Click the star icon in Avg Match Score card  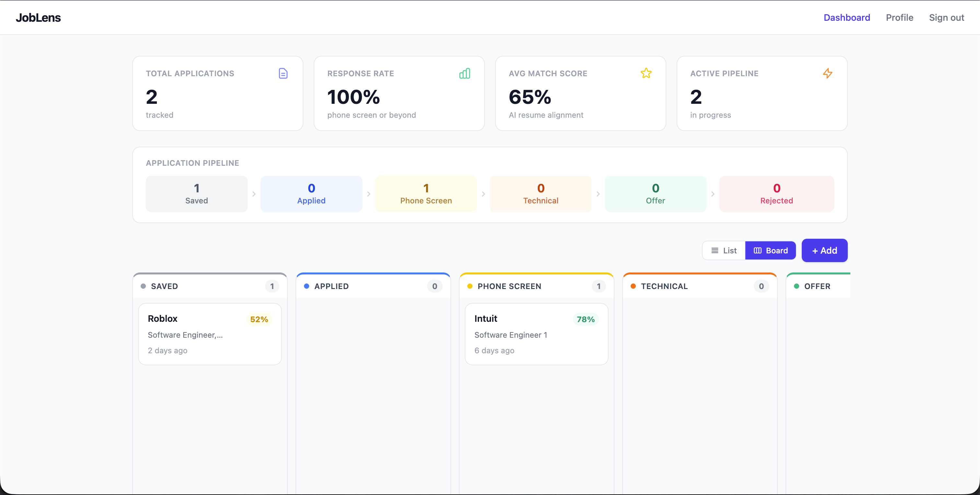tap(646, 73)
